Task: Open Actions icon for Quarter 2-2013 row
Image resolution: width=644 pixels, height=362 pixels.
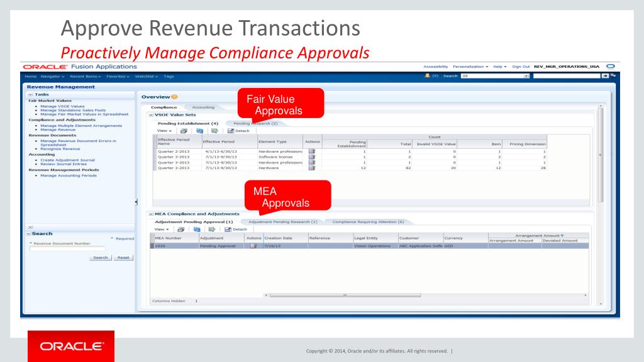Action: (312, 151)
